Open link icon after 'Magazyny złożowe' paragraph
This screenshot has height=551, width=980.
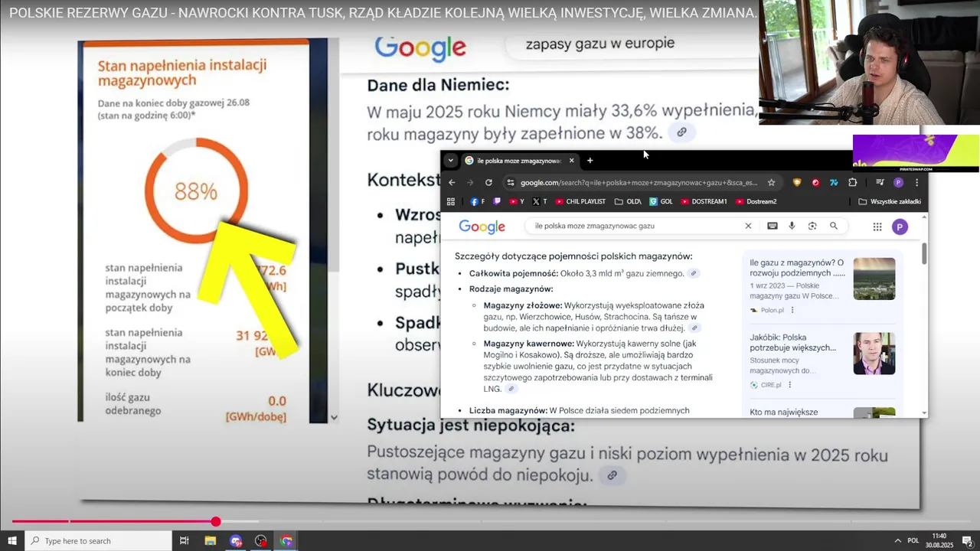pyautogui.click(x=694, y=328)
